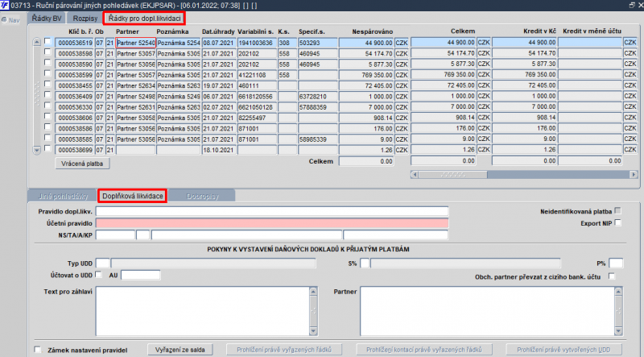
Task: Click the table scroll up arrow
Action: (36, 42)
